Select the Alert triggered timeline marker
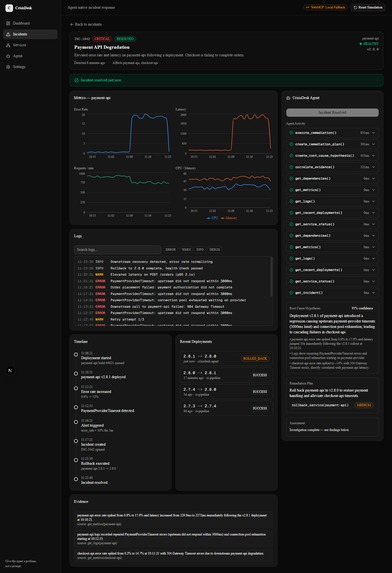 [x=76, y=422]
